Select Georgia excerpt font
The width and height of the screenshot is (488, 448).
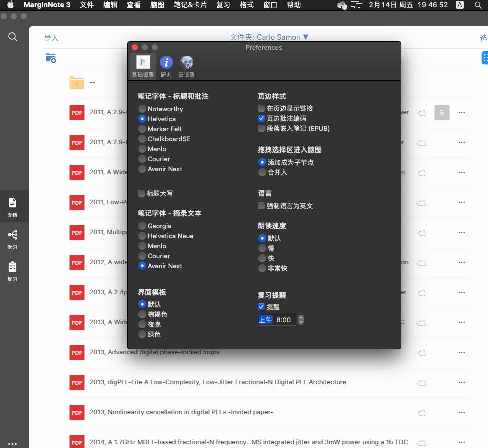pos(142,226)
